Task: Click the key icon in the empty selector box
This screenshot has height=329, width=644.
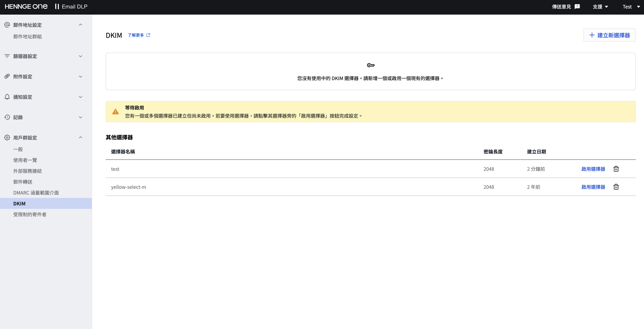Action: [370, 65]
